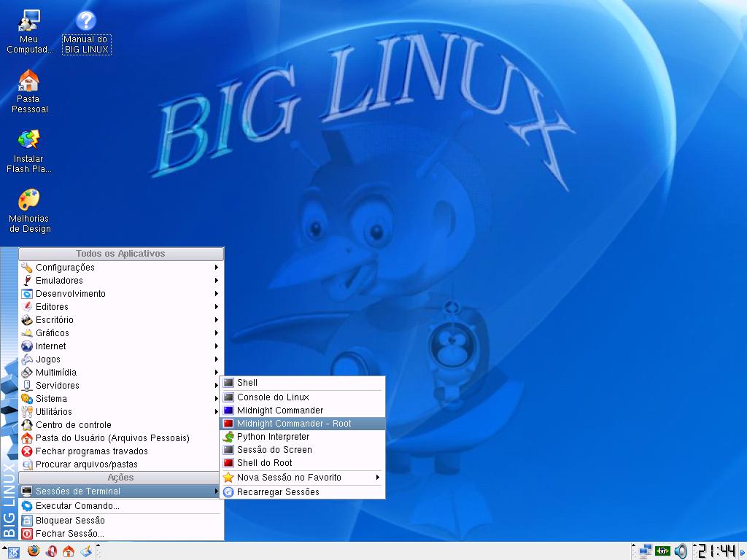This screenshot has height=560, width=747.
Task: Select Console do Linux session
Action: [x=303, y=397]
